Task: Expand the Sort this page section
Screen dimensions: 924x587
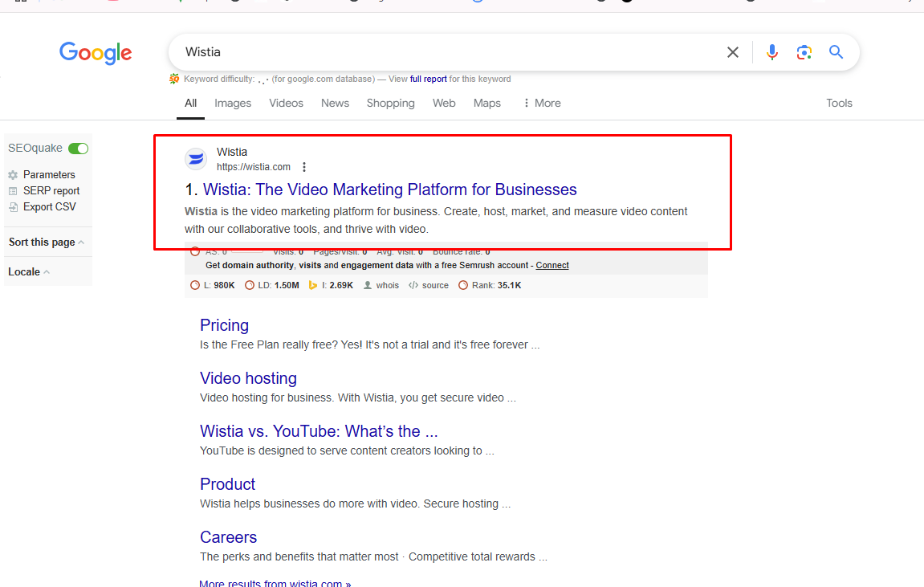Action: [47, 243]
